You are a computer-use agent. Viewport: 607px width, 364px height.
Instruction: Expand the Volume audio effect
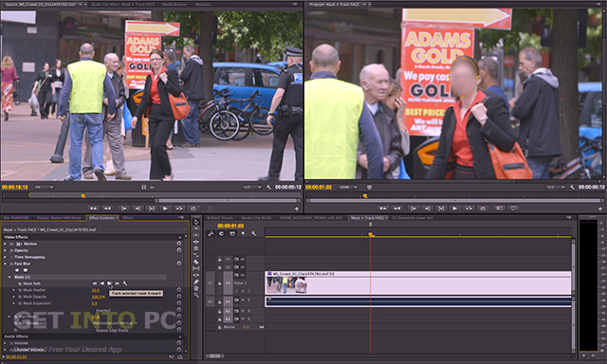pyautogui.click(x=5, y=343)
